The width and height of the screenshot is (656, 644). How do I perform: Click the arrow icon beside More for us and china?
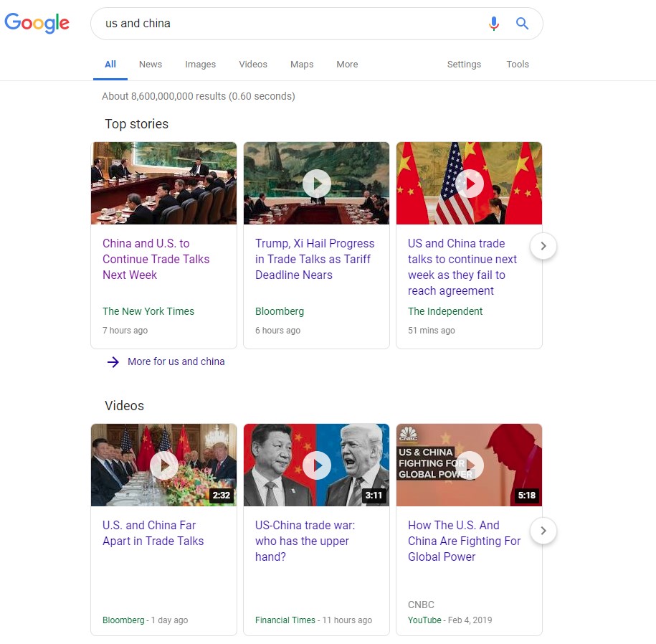(113, 362)
